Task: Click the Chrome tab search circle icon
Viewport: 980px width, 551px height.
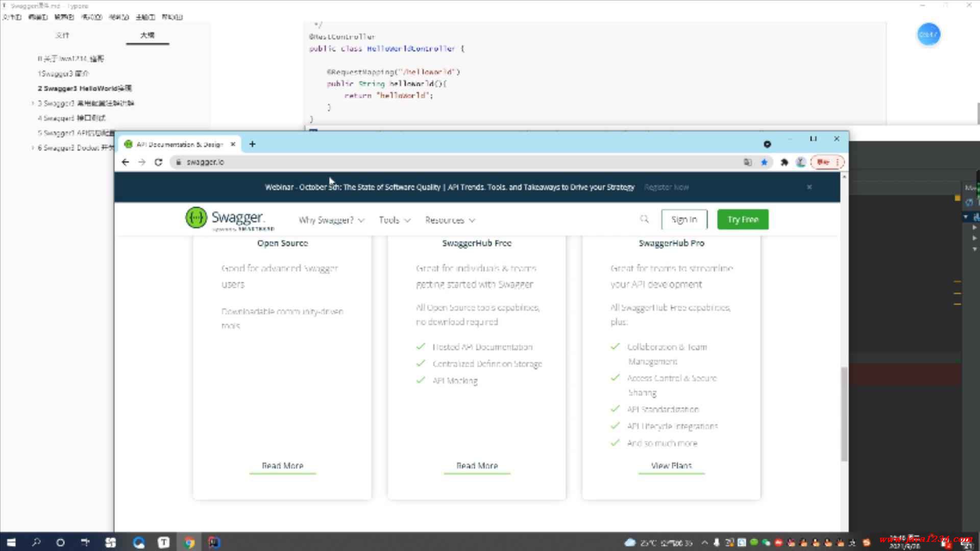Action: 767,144
